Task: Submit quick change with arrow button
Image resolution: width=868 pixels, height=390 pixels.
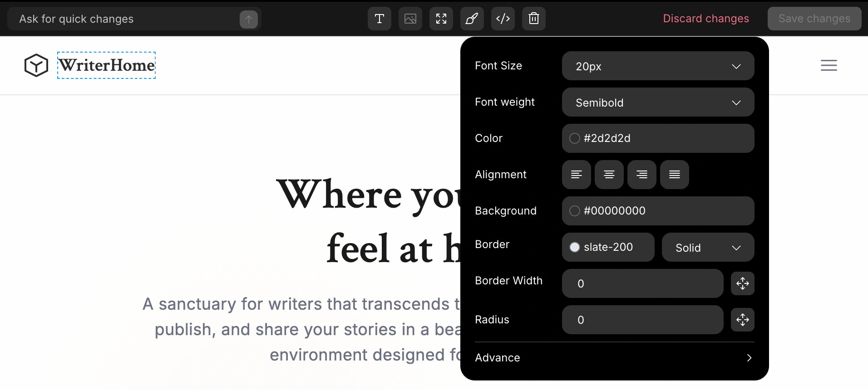Action: tap(249, 19)
